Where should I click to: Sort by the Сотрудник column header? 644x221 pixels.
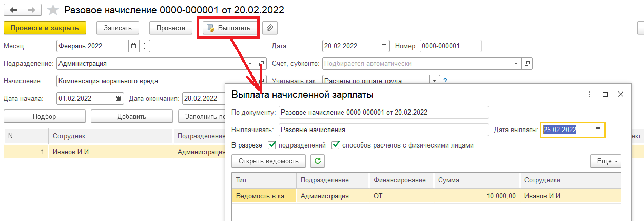[x=110, y=136]
